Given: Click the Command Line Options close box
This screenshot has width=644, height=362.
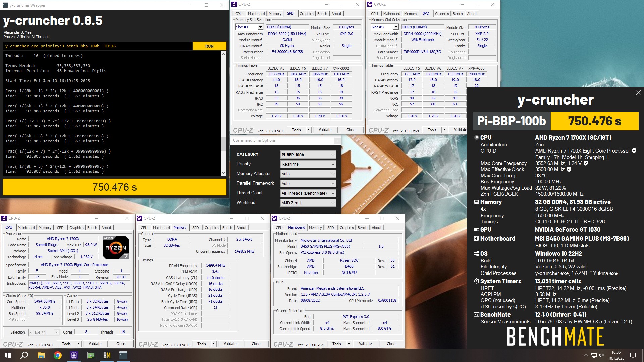Looking at the screenshot, I should pyautogui.click(x=337, y=141).
